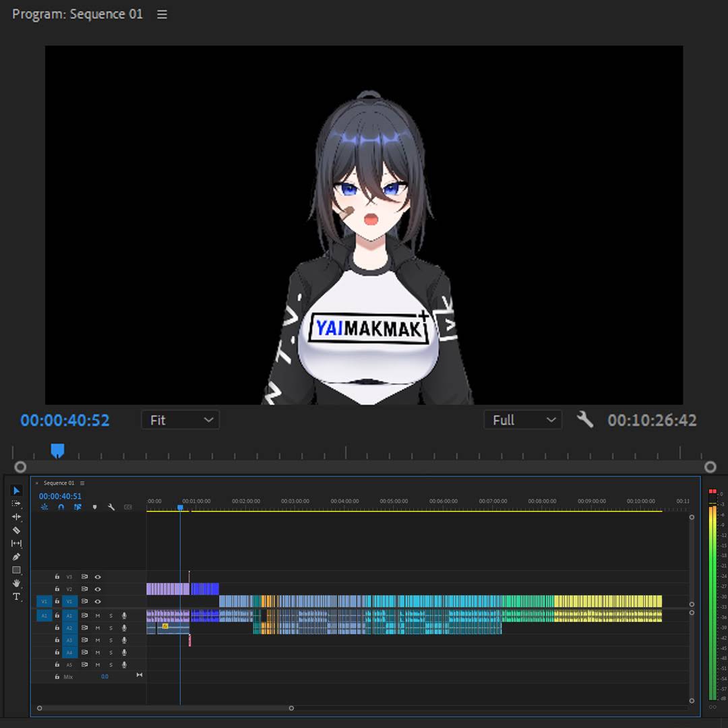Select the Pen tool
Screen dimensions: 728x728
click(x=16, y=557)
